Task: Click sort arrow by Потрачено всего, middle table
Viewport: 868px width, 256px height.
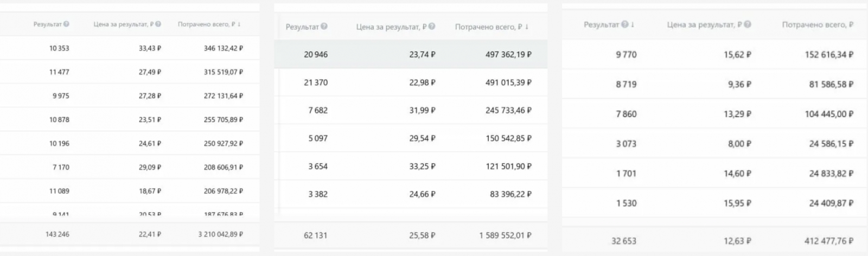Action: (527, 27)
